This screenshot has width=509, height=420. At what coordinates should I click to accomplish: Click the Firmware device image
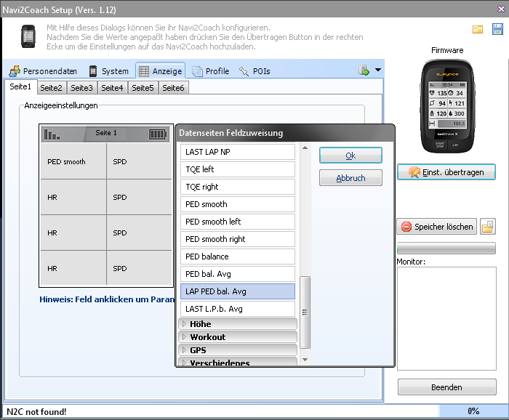coord(447,106)
